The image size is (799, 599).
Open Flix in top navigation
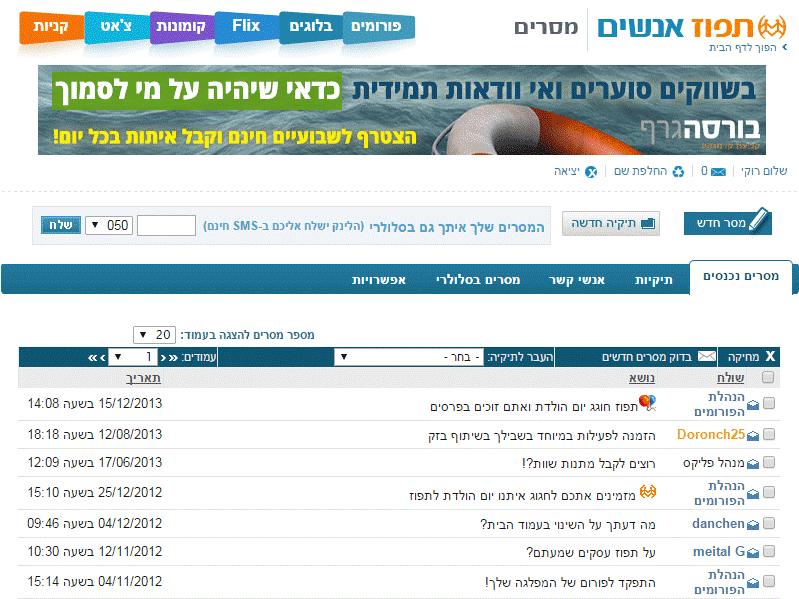(247, 26)
